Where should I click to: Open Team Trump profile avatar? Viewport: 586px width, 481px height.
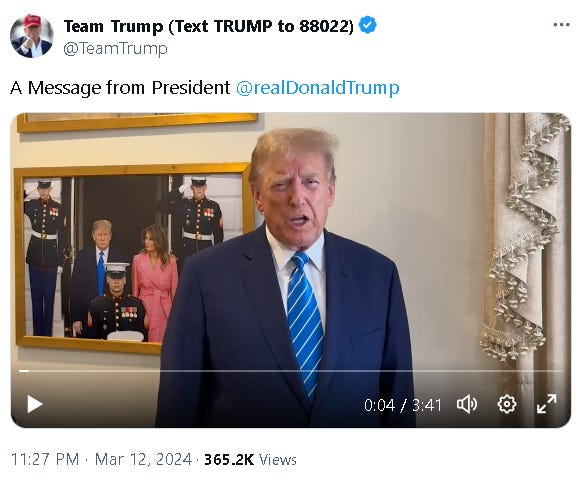coord(32,36)
